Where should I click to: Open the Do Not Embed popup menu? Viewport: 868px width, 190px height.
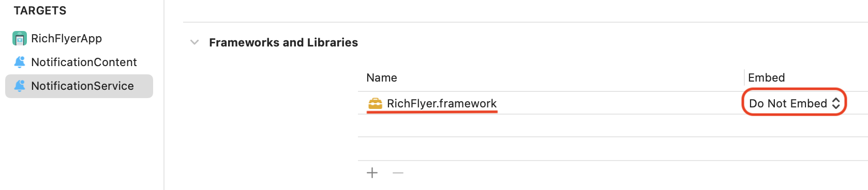(794, 103)
